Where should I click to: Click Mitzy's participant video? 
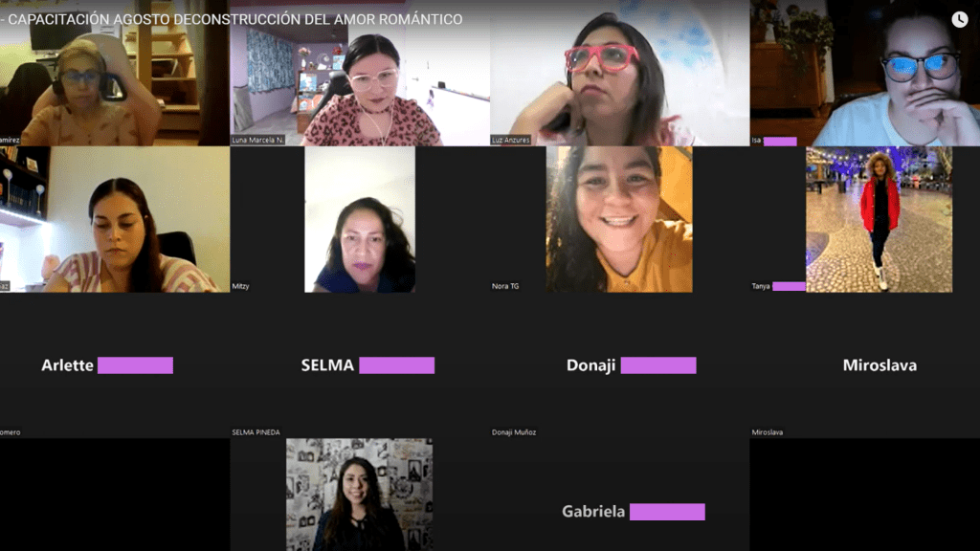click(360, 219)
